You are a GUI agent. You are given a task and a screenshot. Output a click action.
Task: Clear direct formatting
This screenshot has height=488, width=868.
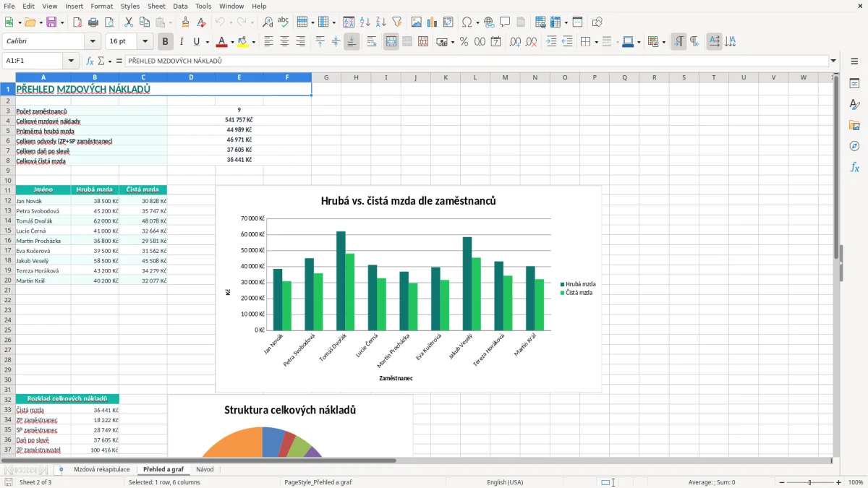202,22
